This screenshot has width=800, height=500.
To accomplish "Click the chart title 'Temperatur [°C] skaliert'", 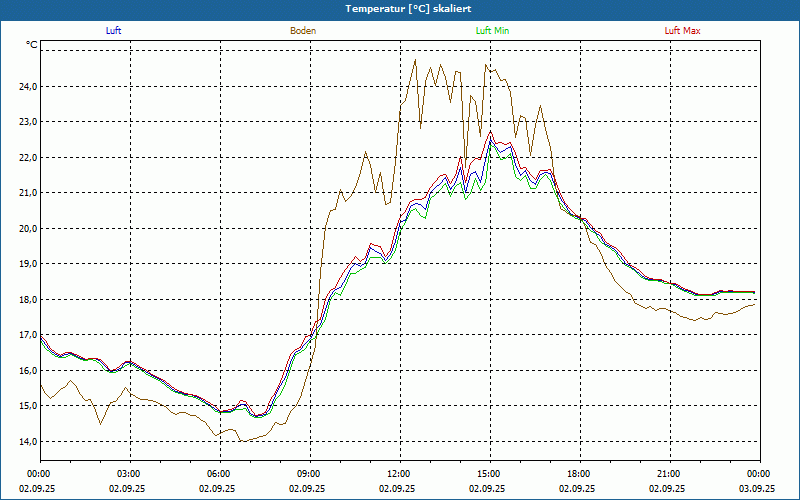I will click(x=399, y=8).
